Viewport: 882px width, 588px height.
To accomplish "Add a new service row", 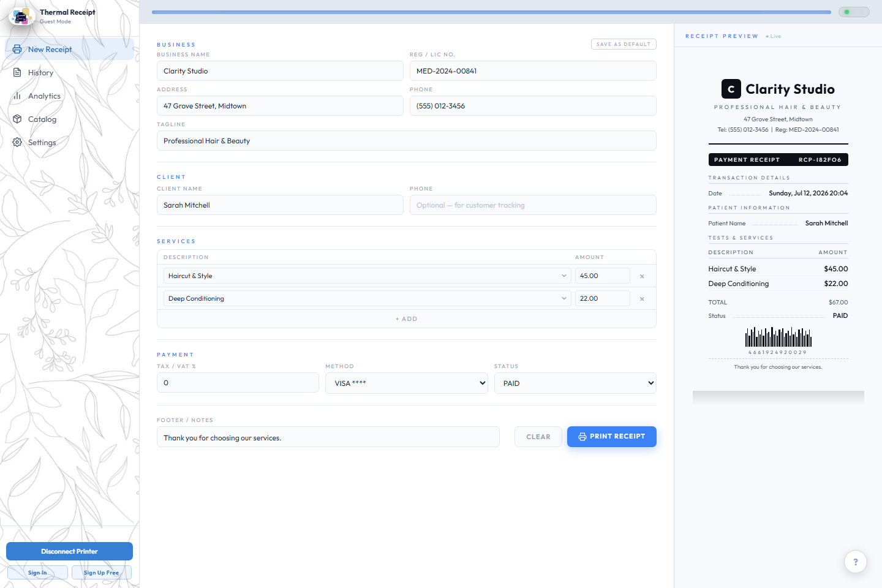I will tap(407, 319).
